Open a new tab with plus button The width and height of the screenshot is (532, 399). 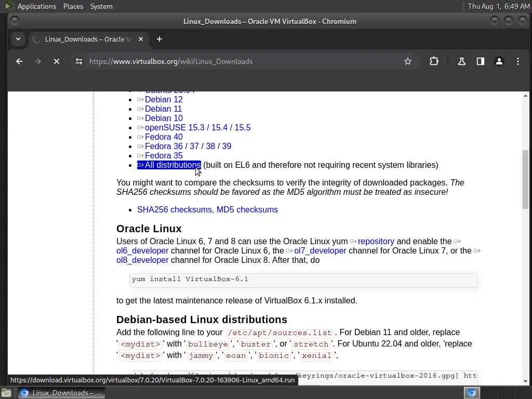click(159, 39)
